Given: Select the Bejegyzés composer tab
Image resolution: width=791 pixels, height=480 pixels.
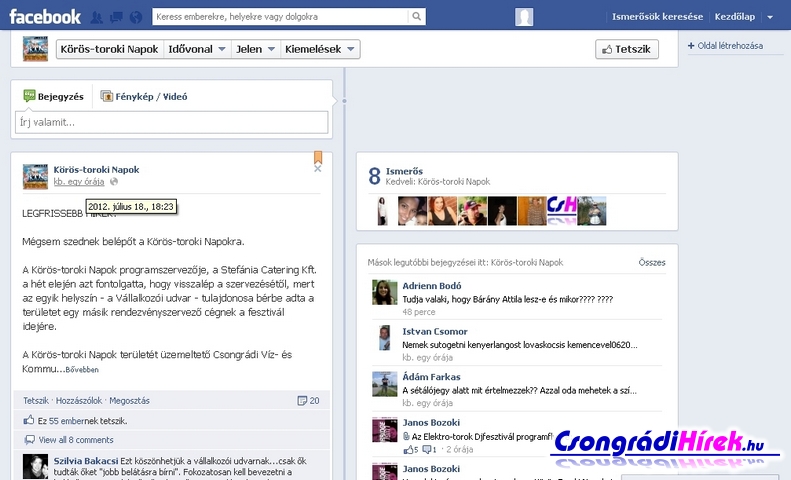Looking at the screenshot, I should [x=53, y=96].
